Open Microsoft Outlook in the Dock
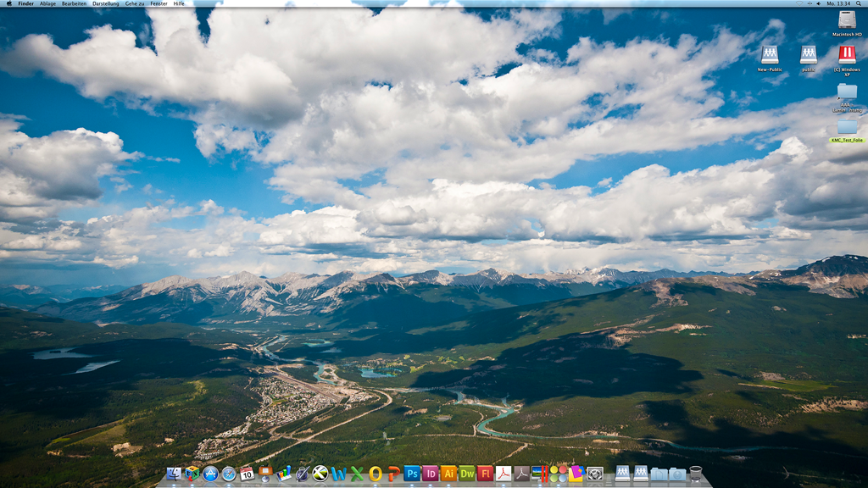Viewport: 868px width, 488px height. coord(376,474)
